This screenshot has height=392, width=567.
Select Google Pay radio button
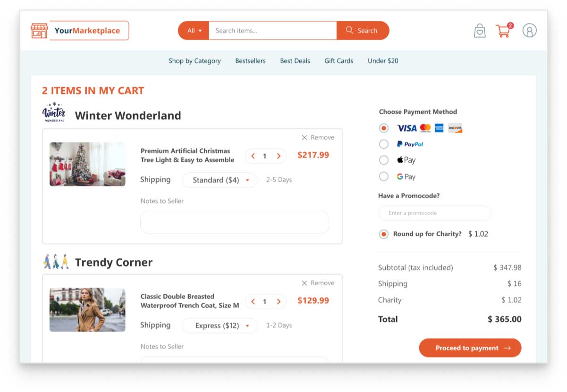click(384, 176)
